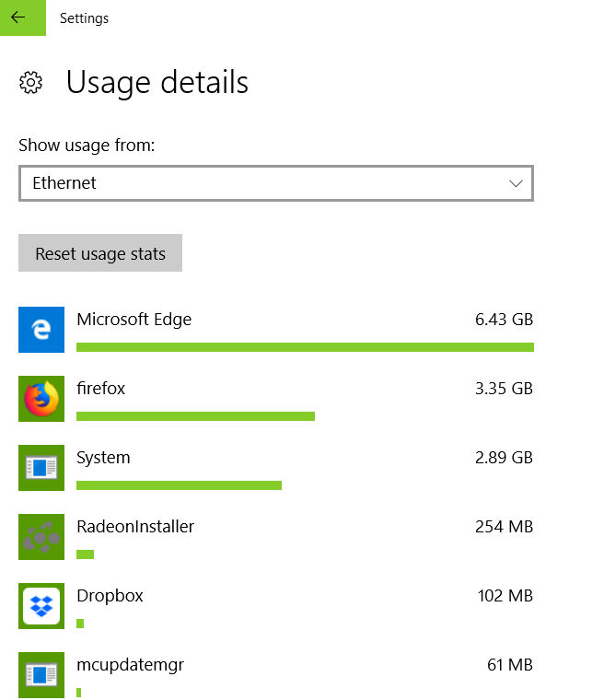
Task: Click the System app icon
Action: pos(41,468)
